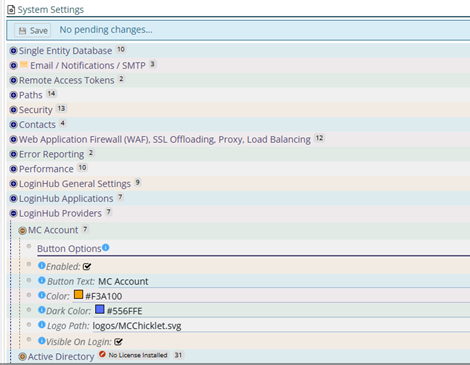Screen dimensions: 470x365
Task: Click the envelope icon beside Email
Action: click(x=24, y=64)
